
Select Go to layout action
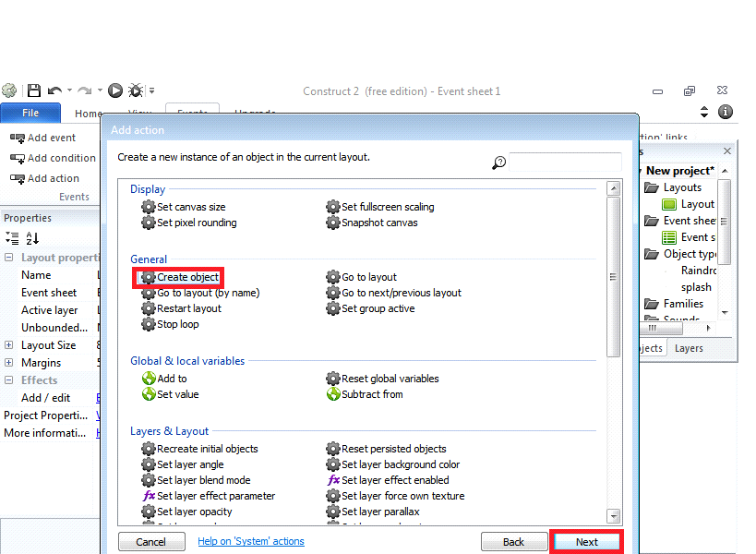(x=361, y=277)
